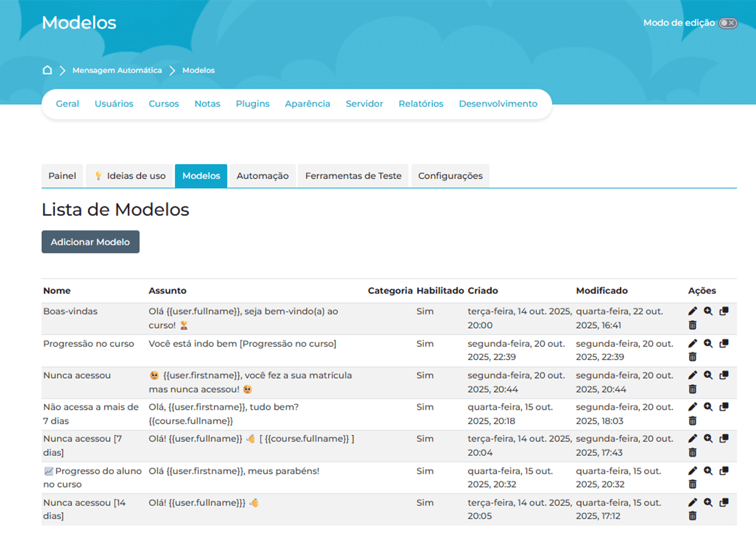Open the Automação tab
756x555 pixels.
click(262, 176)
